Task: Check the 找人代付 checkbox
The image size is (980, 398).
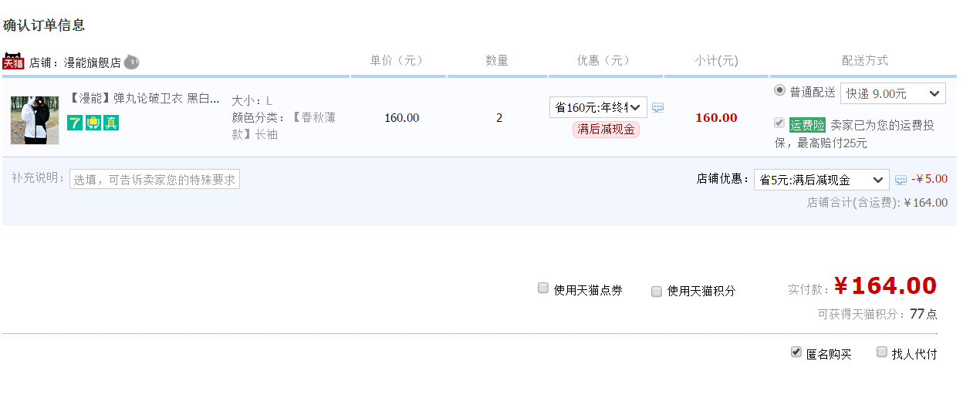Action: click(882, 352)
